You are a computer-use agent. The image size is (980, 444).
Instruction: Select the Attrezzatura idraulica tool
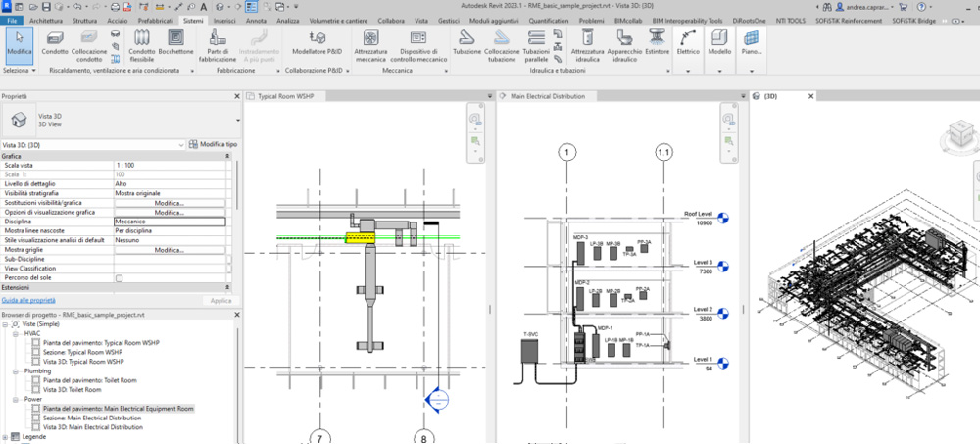[587, 46]
